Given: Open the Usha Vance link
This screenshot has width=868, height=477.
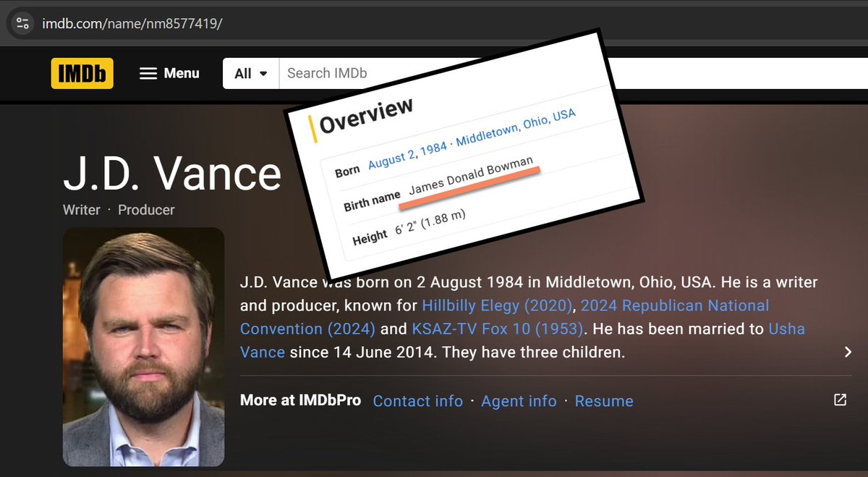Looking at the screenshot, I should point(522,340).
